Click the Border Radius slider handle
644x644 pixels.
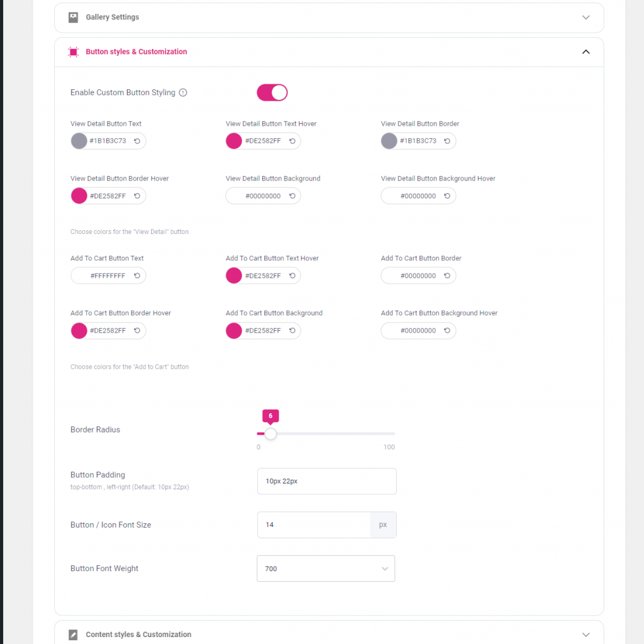270,434
